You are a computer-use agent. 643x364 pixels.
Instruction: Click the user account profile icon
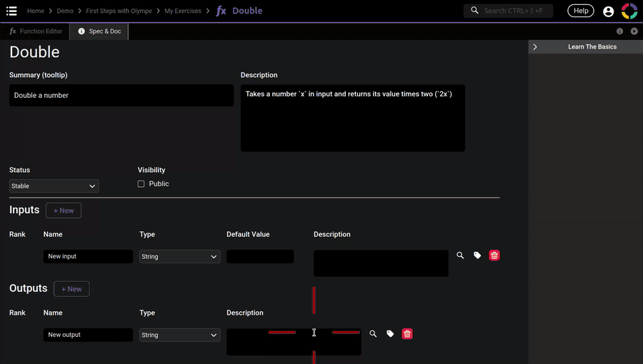(608, 11)
